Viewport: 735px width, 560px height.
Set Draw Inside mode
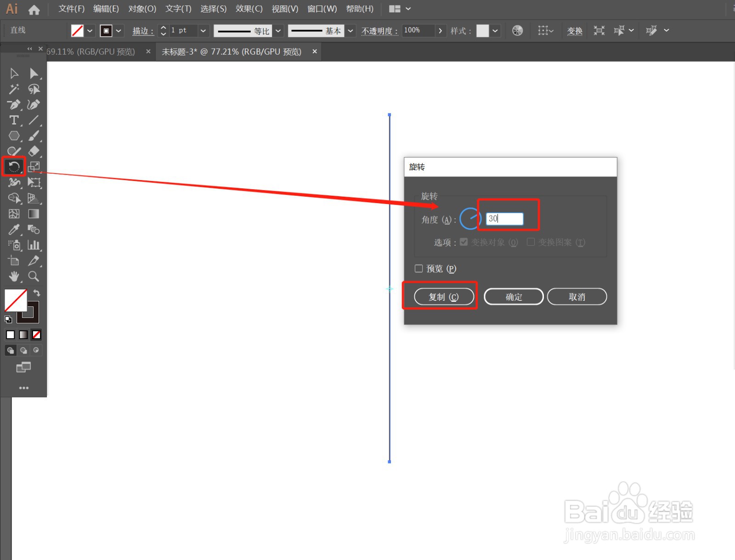click(36, 350)
